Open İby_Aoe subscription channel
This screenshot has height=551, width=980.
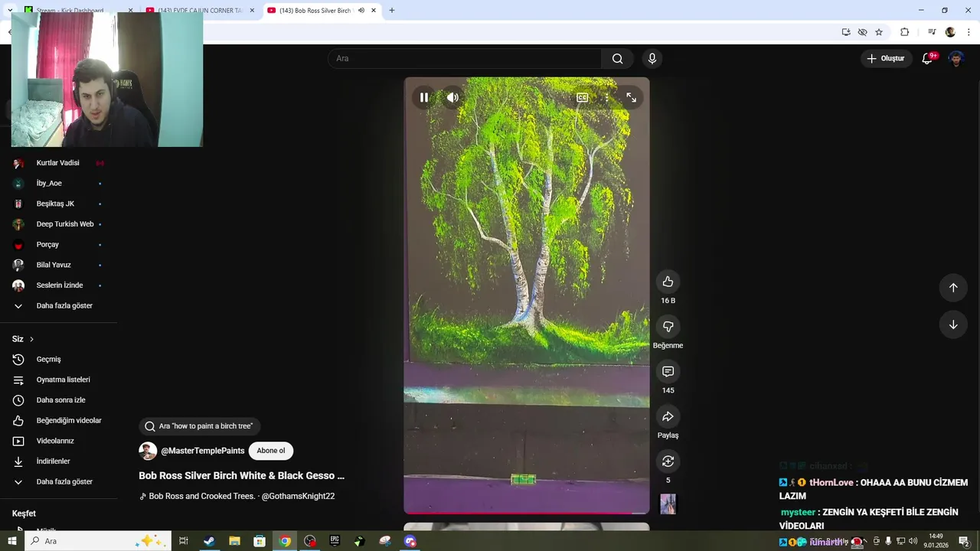click(x=58, y=184)
